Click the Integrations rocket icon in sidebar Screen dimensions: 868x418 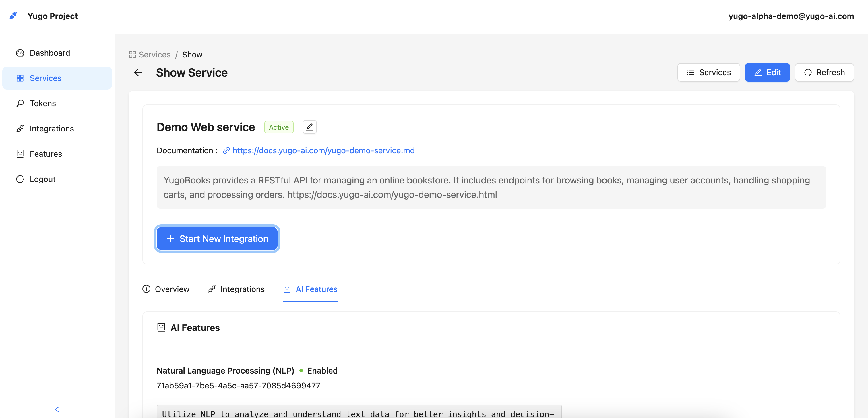tap(20, 128)
